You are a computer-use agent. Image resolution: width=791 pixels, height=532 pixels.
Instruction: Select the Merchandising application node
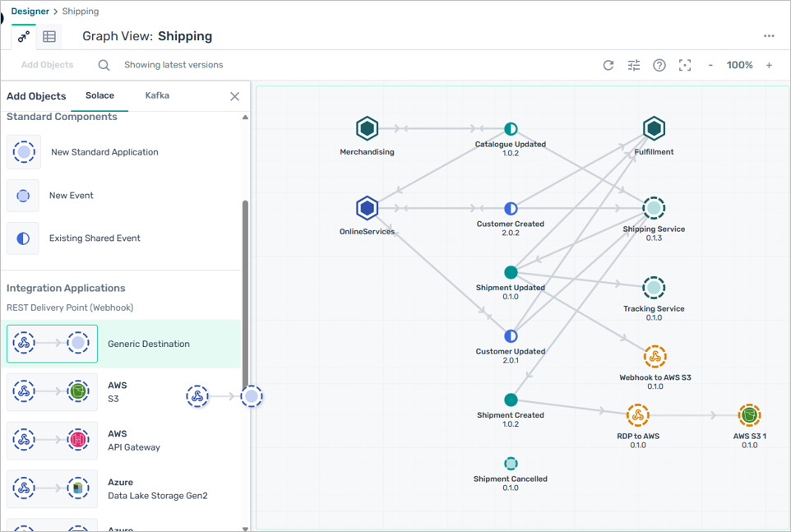(367, 129)
